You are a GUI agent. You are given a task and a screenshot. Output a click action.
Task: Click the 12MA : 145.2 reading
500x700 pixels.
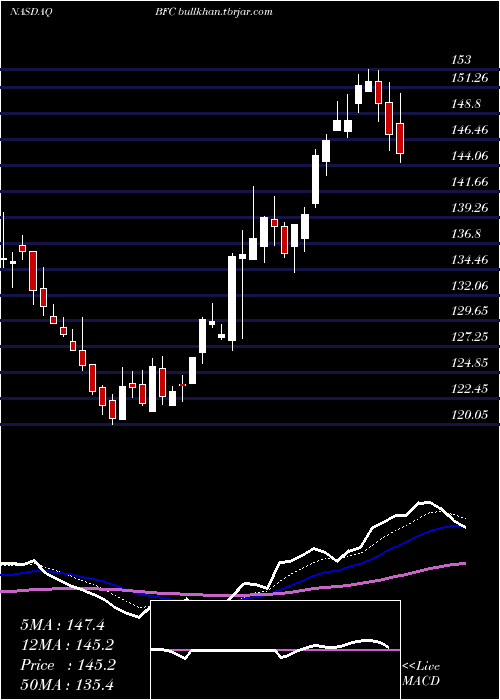coord(67,645)
